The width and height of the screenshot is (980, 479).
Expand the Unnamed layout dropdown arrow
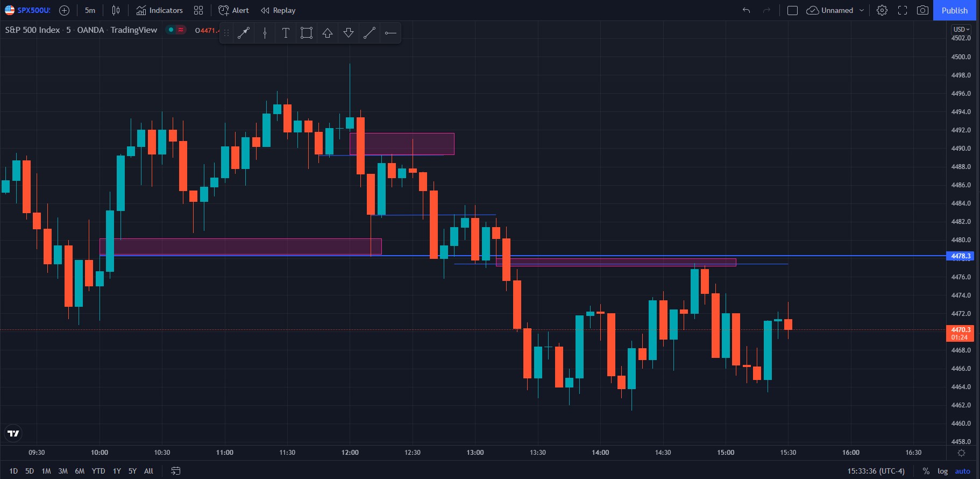click(862, 10)
